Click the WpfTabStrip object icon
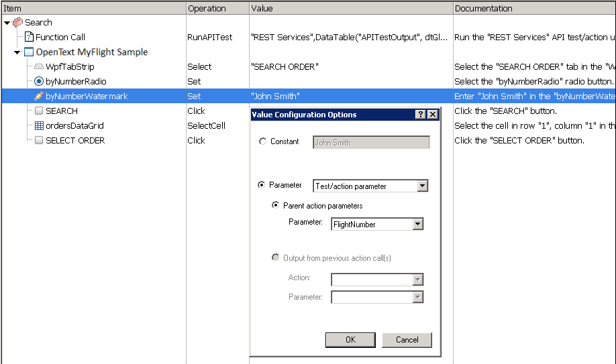616x364 pixels. point(39,67)
